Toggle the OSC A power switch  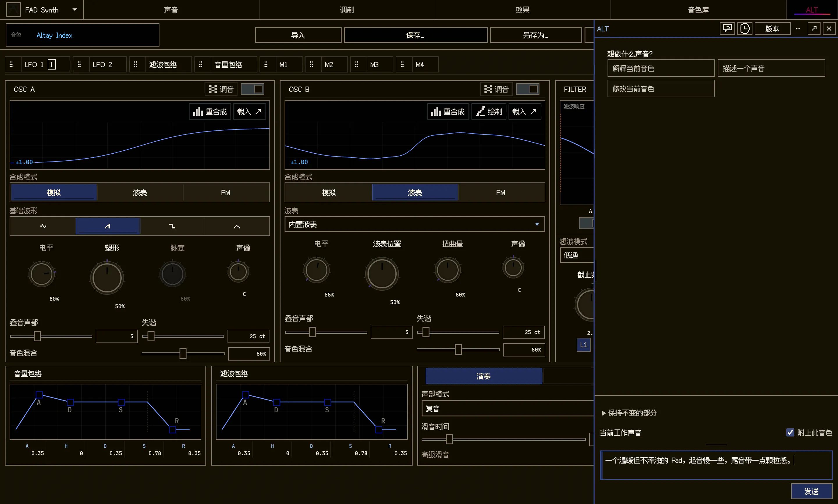click(252, 89)
